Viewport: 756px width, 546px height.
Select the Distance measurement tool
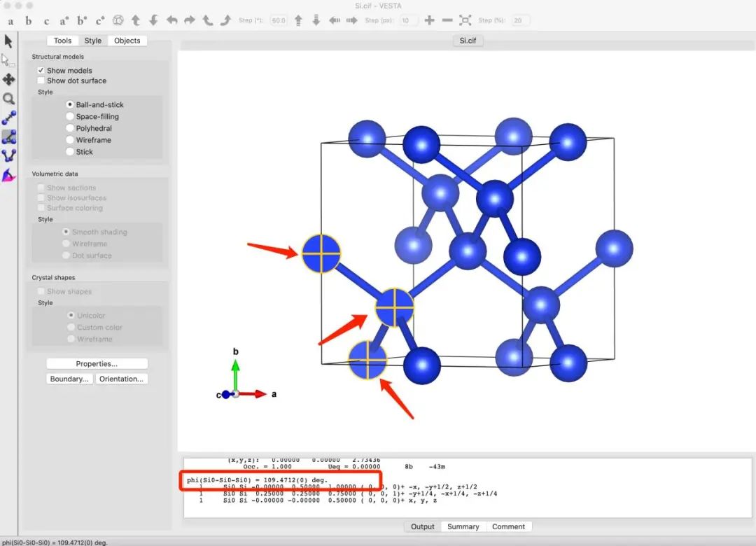(8, 118)
